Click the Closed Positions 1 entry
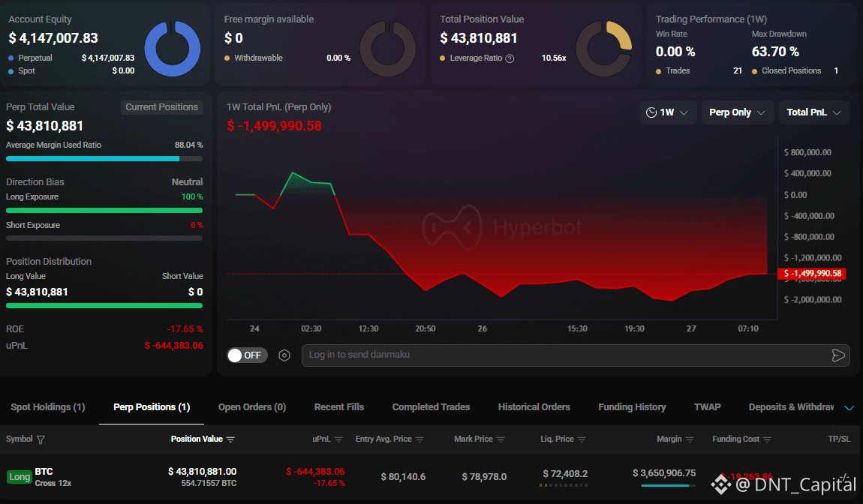 pos(795,71)
